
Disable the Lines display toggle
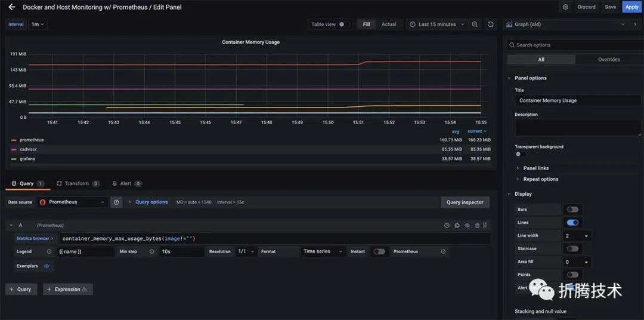[x=572, y=223]
